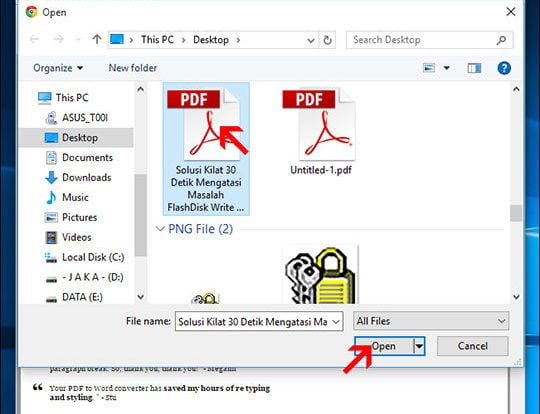Open Pictures in the sidebar
The image size is (540, 414).
tap(80, 218)
